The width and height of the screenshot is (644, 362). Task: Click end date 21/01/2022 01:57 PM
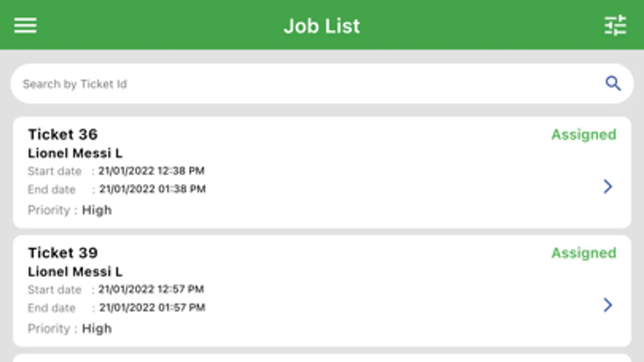152,307
